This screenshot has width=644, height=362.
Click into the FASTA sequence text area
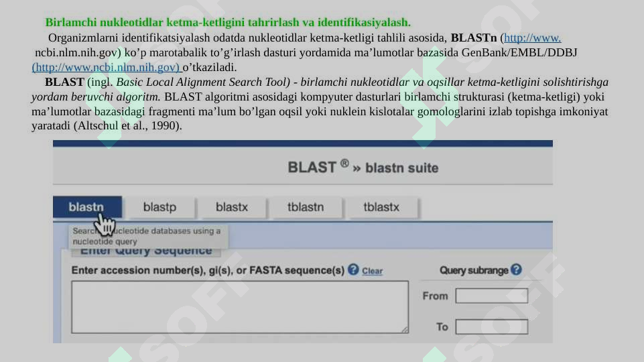240,307
